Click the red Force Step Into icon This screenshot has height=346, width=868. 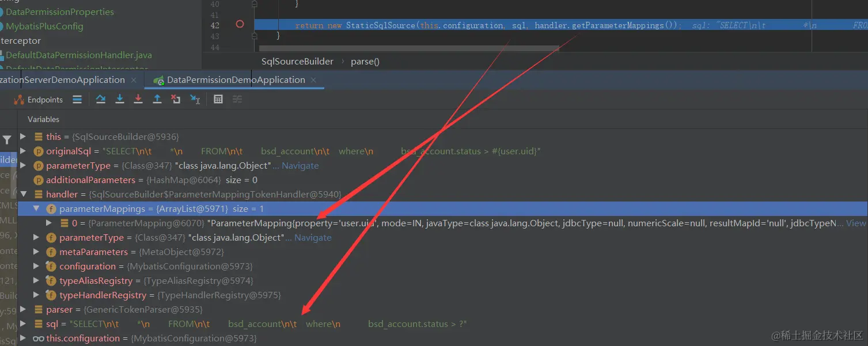click(x=138, y=100)
